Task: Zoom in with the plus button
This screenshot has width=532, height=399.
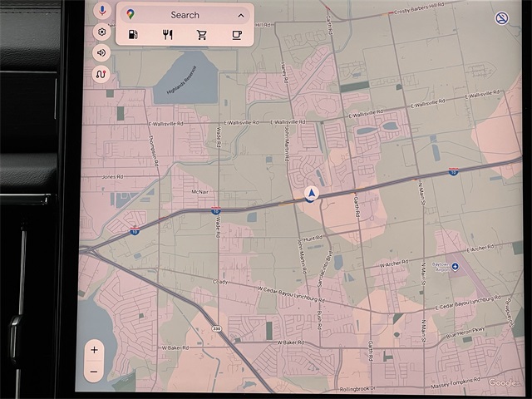Action: click(x=94, y=350)
